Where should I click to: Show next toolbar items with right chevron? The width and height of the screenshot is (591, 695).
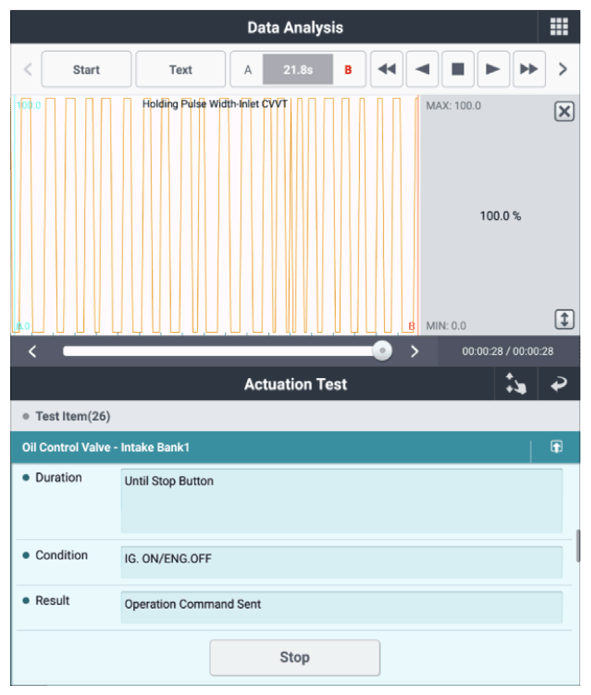coord(563,69)
